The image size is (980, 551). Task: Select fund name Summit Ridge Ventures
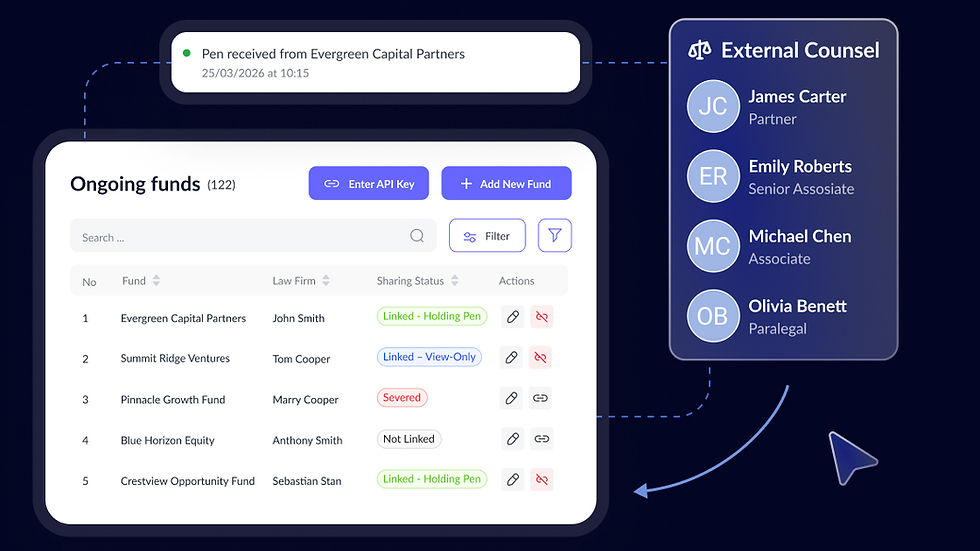[x=175, y=358]
